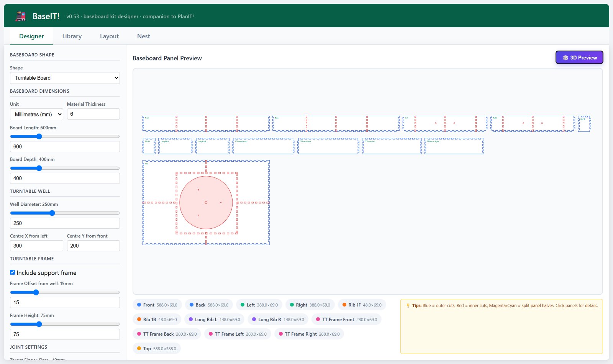Screen dimensions: 613x364
Task: Select the TT Frame Left panel chip
Action: tap(238, 334)
